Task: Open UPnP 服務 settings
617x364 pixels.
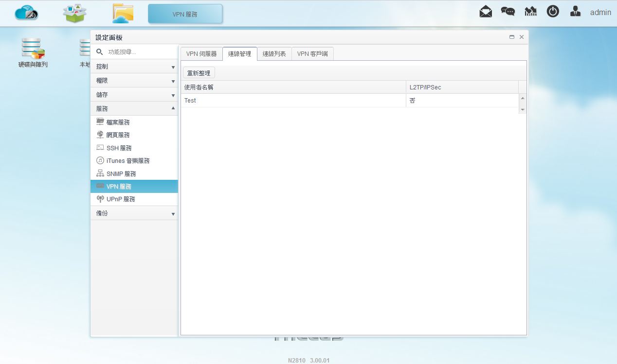Action: pyautogui.click(x=134, y=199)
